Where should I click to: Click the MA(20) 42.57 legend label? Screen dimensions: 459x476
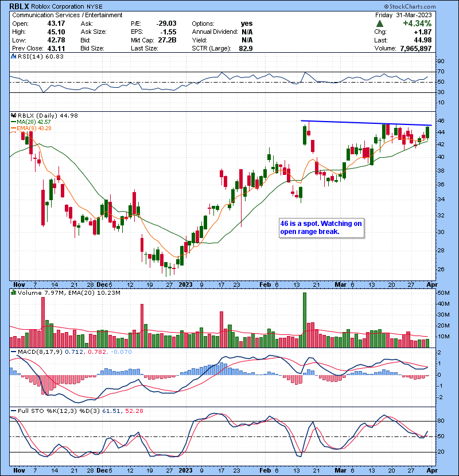(33, 122)
